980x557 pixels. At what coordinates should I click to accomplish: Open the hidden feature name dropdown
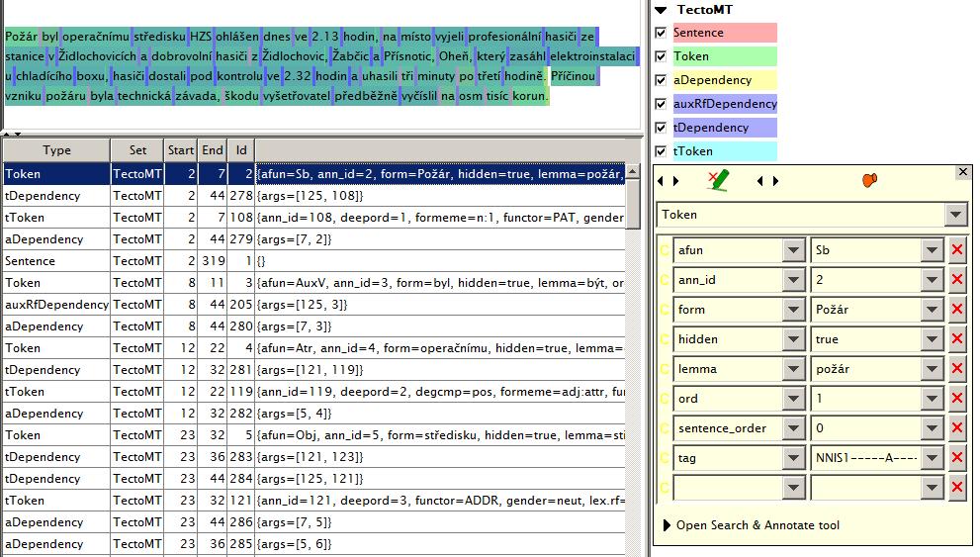[x=793, y=338]
